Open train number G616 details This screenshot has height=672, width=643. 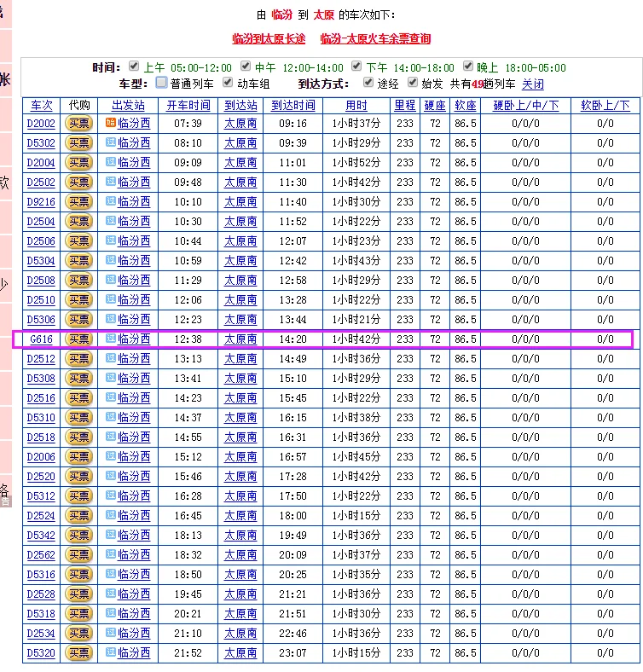[x=41, y=339]
